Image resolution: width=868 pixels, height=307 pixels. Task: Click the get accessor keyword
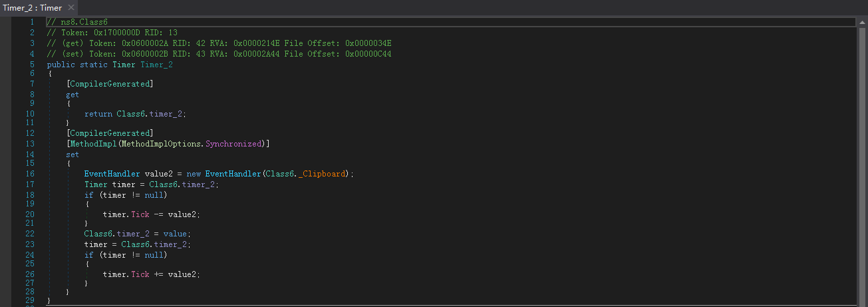72,95
